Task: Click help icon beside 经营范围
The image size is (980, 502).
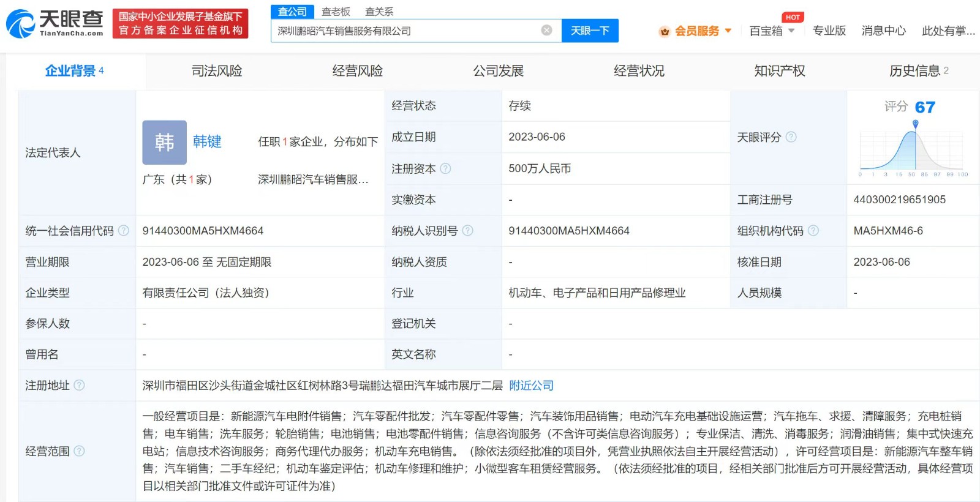Action: (x=79, y=451)
